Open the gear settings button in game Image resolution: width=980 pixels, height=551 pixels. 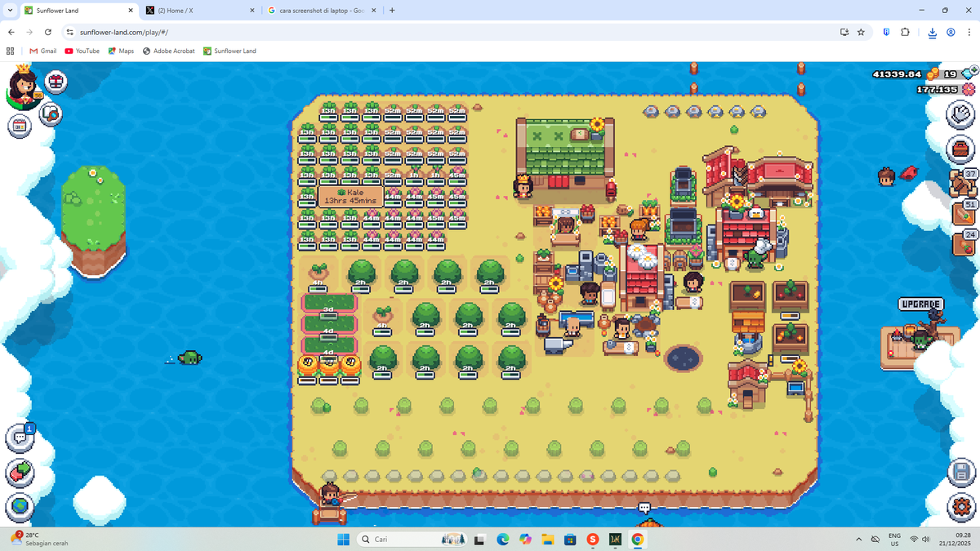[x=960, y=508]
